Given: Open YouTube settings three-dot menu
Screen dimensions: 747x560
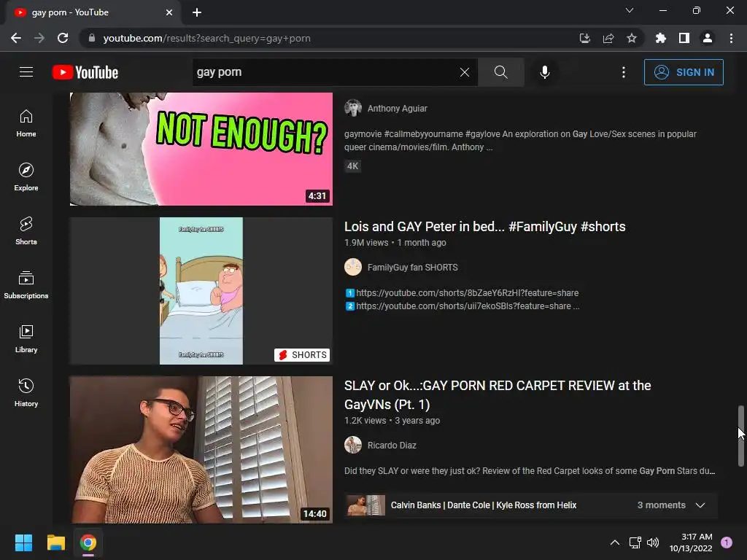Looking at the screenshot, I should click(624, 72).
